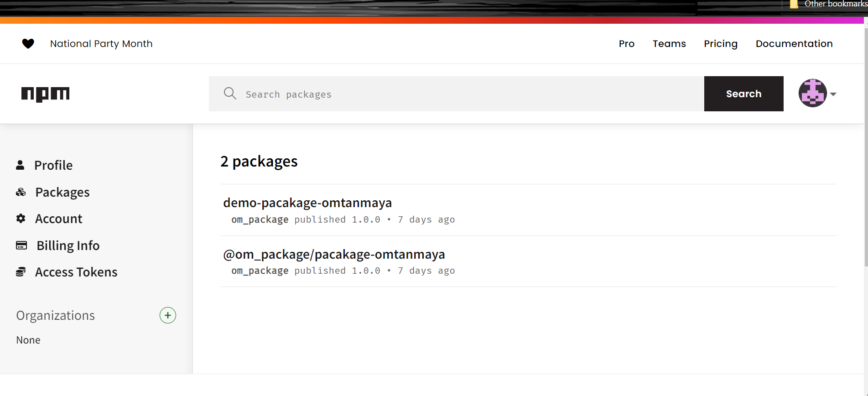Click the npm logo
868x396 pixels.
coord(45,94)
